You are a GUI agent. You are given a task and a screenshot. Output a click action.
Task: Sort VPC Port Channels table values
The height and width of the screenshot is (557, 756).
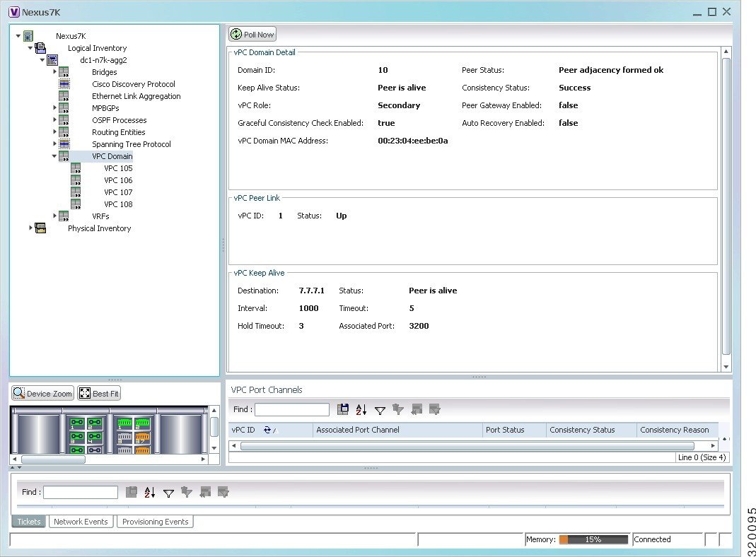pos(361,409)
